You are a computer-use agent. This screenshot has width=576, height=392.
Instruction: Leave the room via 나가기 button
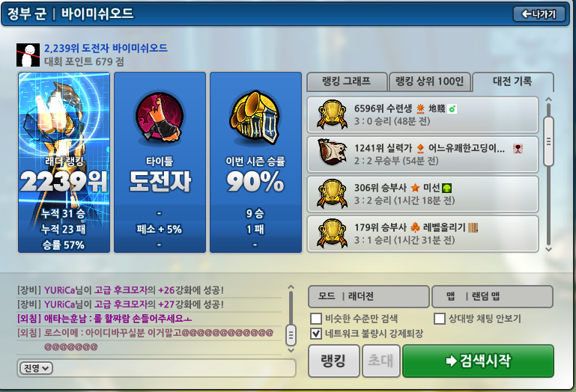coord(539,14)
